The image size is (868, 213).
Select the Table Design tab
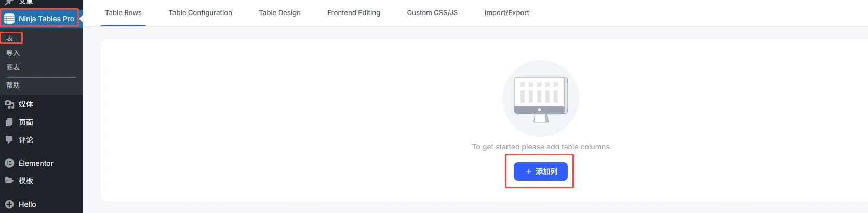tap(279, 13)
